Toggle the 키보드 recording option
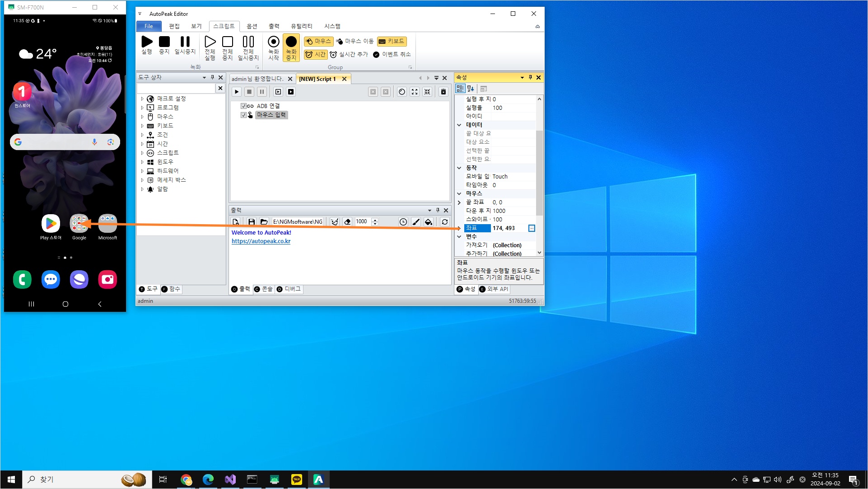 pos(392,41)
